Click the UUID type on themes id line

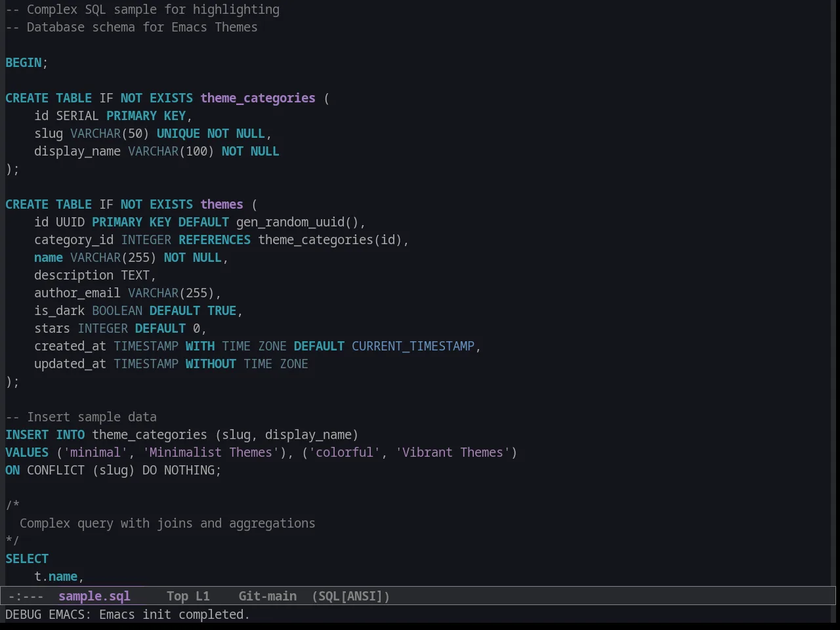point(70,222)
